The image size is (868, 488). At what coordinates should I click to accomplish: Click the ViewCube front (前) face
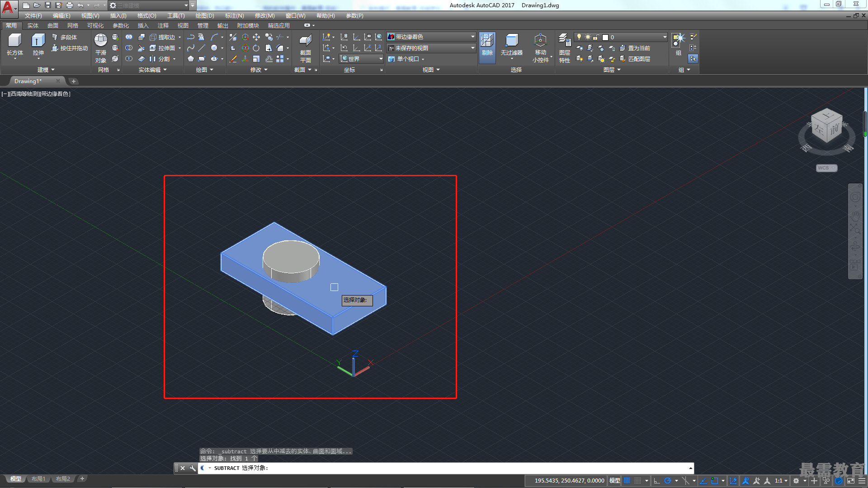834,129
